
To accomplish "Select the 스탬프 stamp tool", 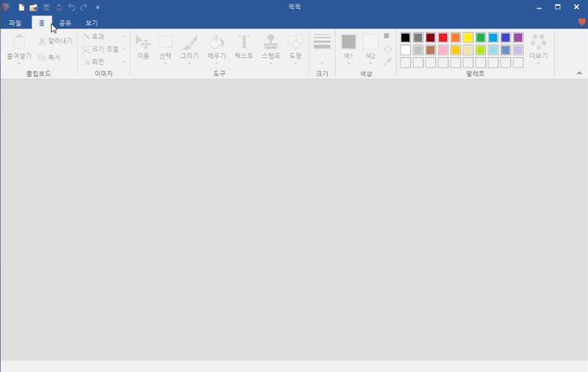I will pos(271,47).
